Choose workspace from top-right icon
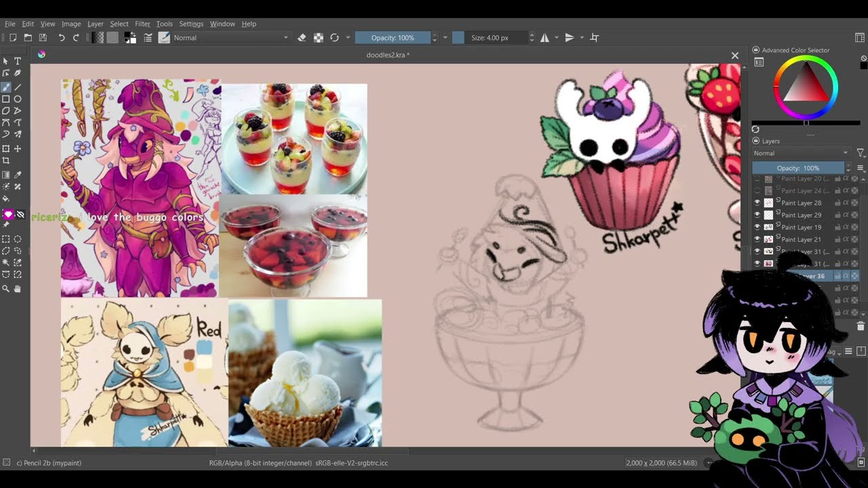Screen dimensions: 868x488 tap(860, 38)
